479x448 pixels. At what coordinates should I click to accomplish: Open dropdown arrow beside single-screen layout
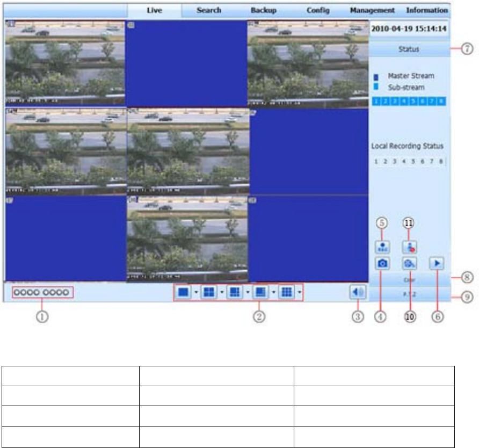point(196,292)
